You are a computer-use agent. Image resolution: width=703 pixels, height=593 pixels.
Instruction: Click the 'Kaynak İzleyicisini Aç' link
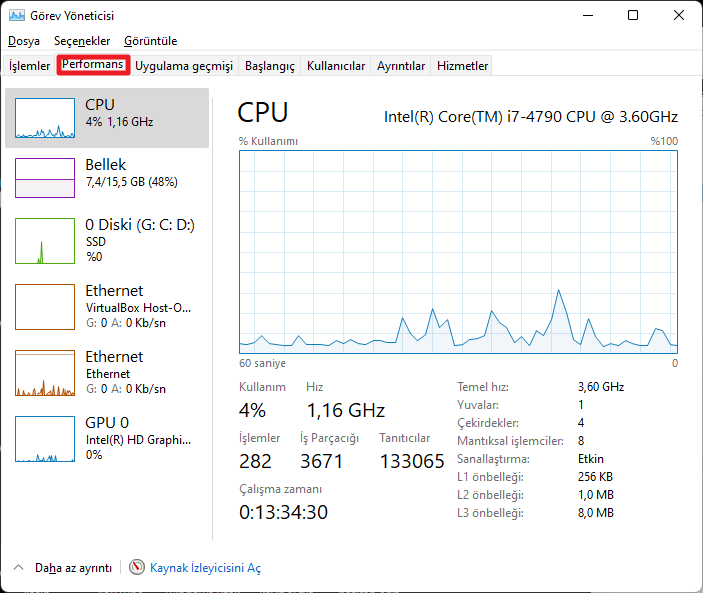click(x=205, y=568)
